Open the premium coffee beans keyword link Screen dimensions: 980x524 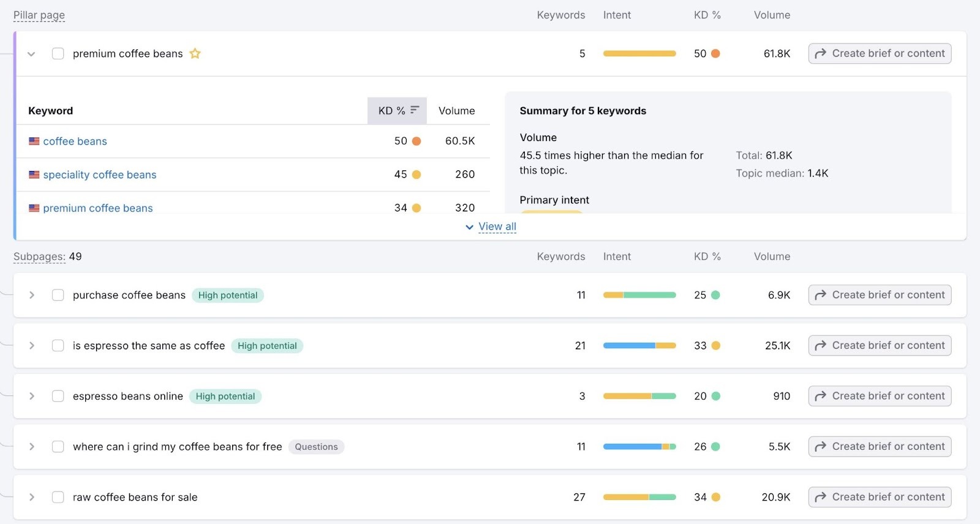pos(98,208)
